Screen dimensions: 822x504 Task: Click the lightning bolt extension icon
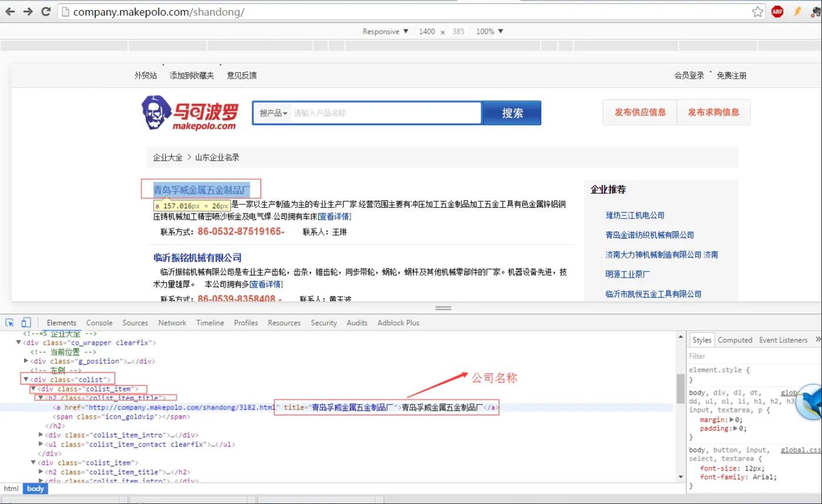(797, 11)
